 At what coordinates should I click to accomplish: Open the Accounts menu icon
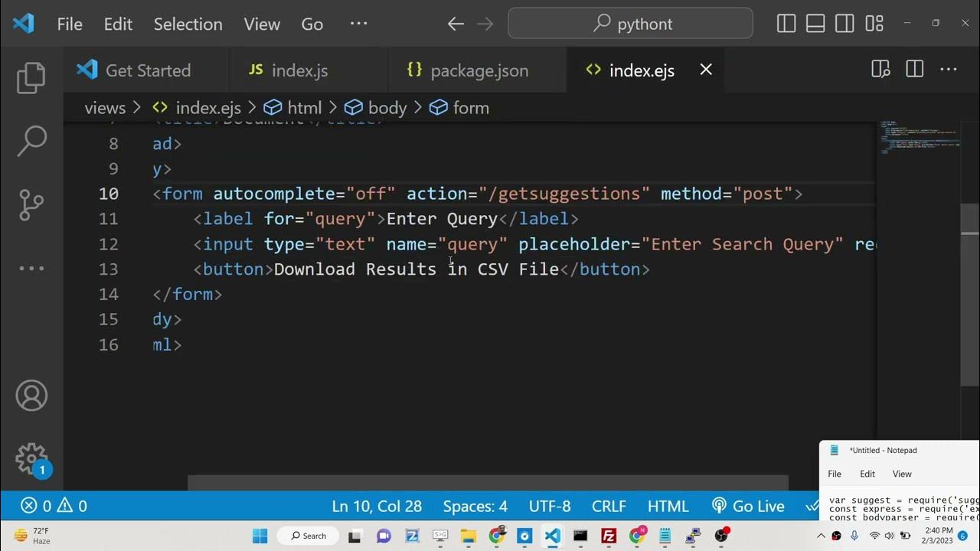[x=31, y=396]
